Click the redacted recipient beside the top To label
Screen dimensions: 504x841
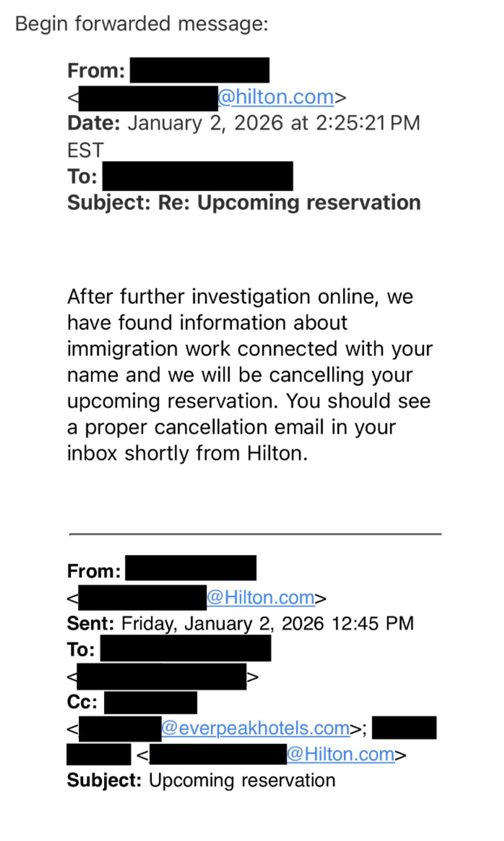(197, 176)
